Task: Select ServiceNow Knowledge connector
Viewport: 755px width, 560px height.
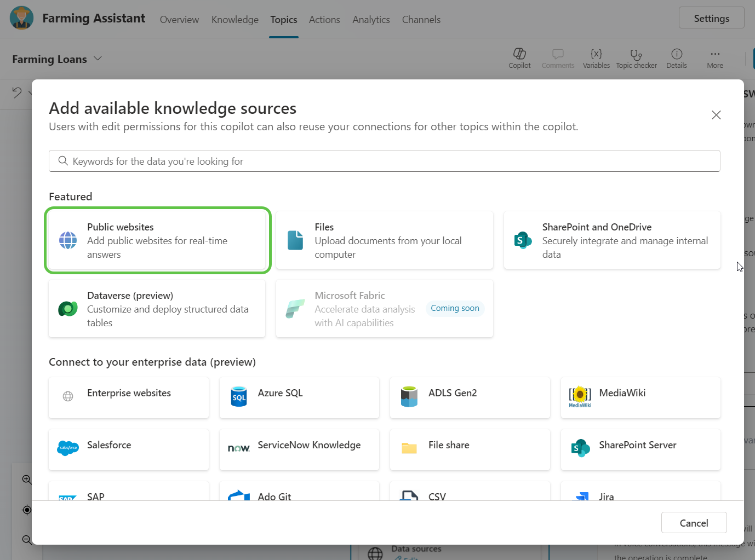Action: coord(299,449)
